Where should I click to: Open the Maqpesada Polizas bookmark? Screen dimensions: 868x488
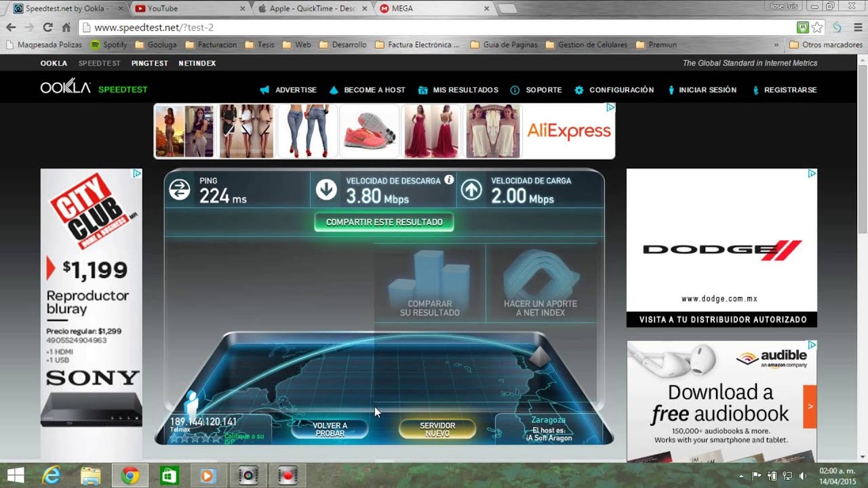pyautogui.click(x=44, y=45)
